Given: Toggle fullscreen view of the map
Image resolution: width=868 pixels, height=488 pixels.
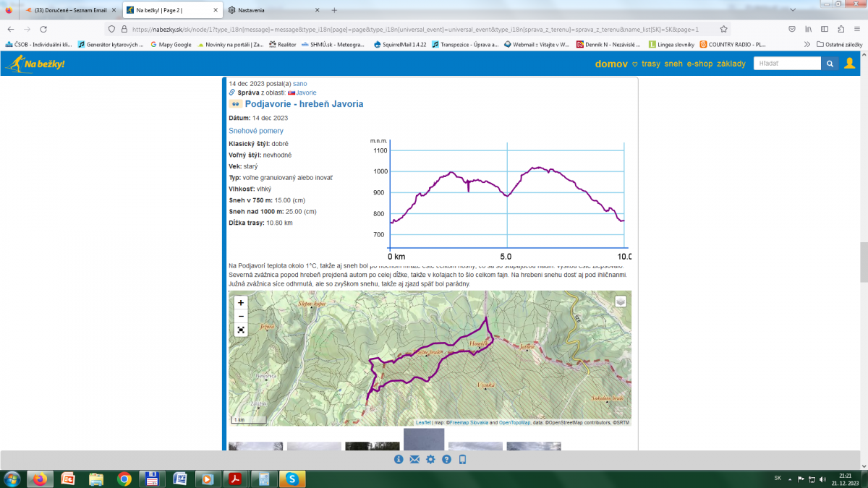Looking at the screenshot, I should point(241,330).
